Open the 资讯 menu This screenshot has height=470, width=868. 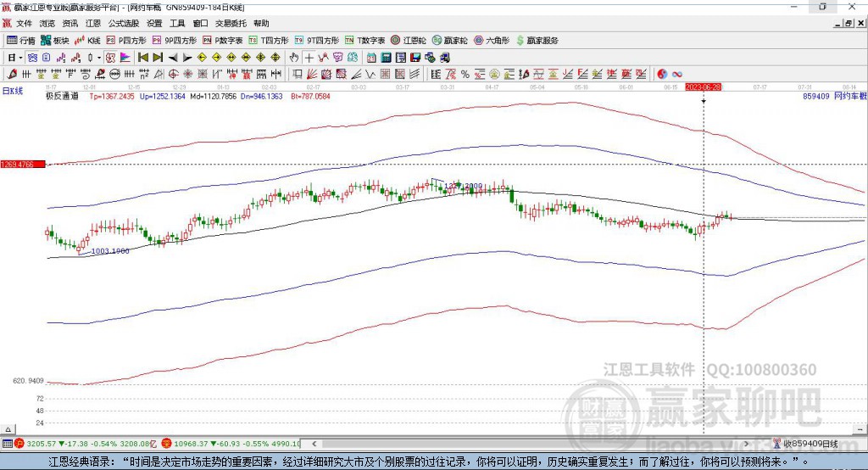pos(70,23)
